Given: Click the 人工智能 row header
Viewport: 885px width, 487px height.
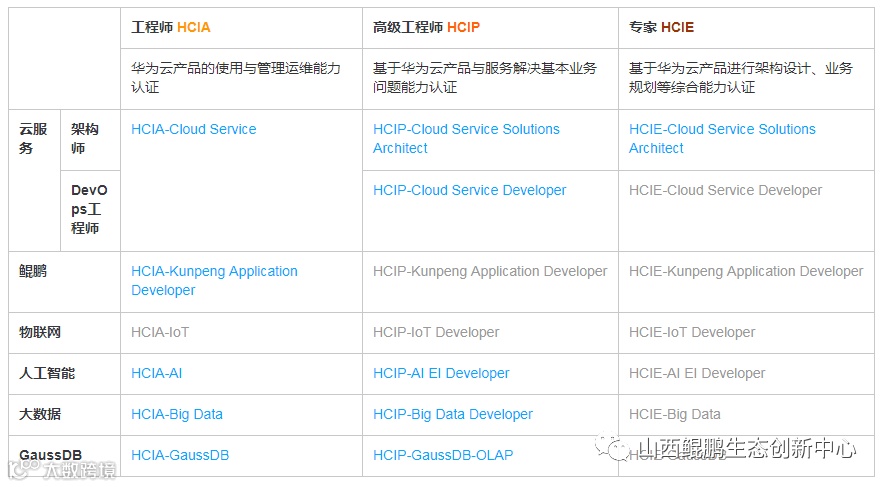Looking at the screenshot, I should click(47, 373).
